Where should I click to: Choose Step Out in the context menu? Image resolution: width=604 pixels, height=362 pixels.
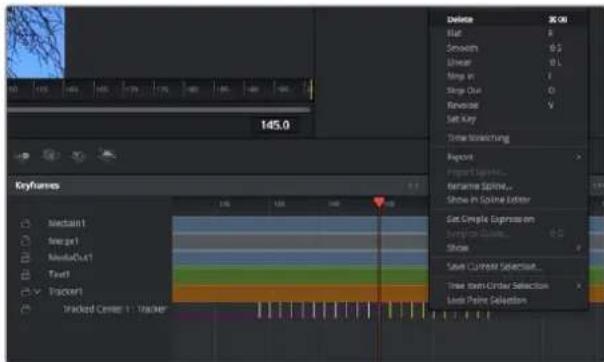coord(508,90)
